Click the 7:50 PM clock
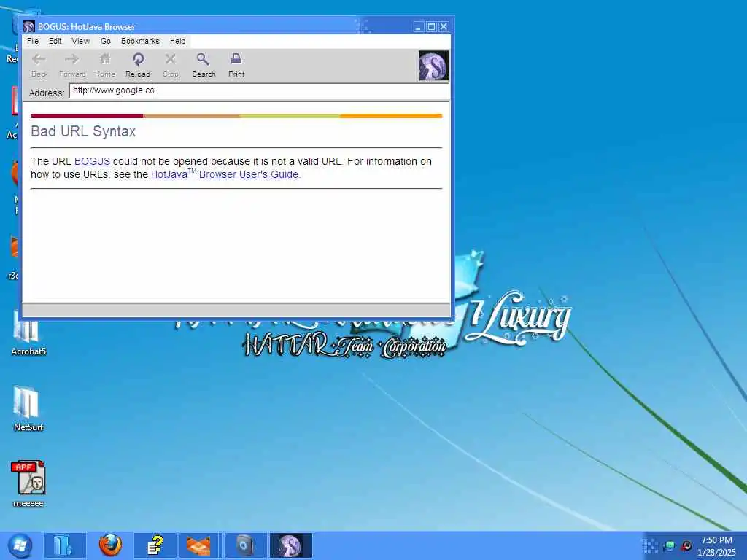This screenshot has height=560, width=747. point(716,540)
